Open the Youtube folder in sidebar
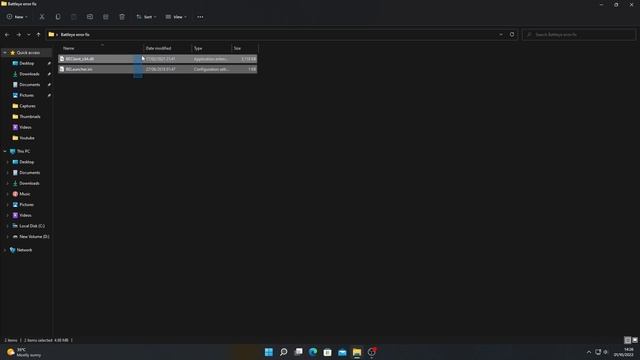 point(27,138)
